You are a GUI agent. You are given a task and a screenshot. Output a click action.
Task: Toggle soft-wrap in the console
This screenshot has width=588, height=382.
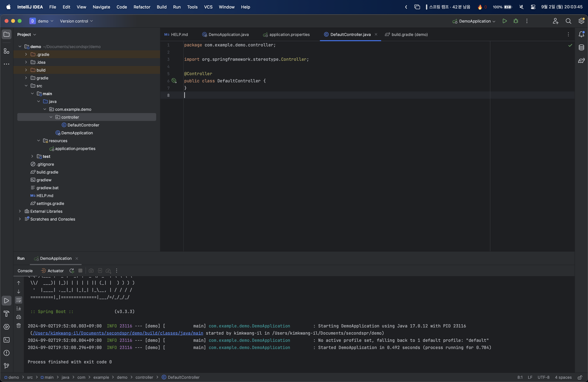[18, 300]
